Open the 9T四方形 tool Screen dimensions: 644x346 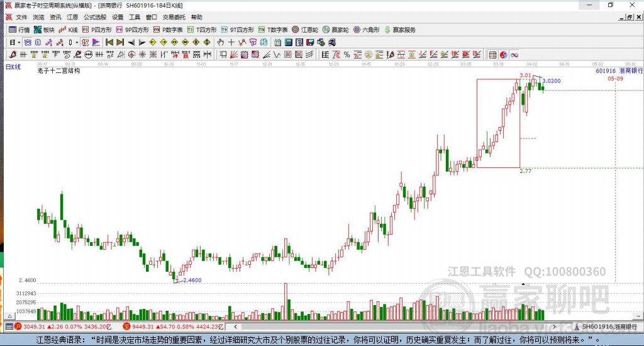[x=237, y=30]
